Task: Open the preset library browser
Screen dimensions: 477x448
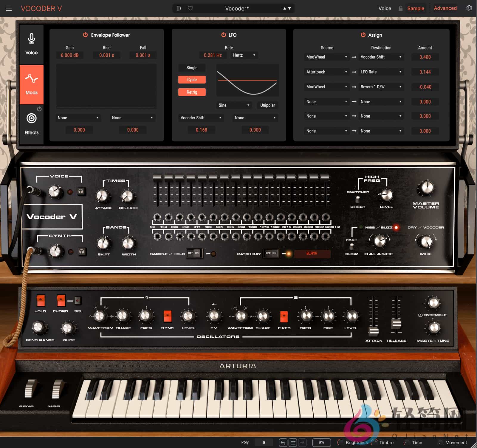Action: click(178, 8)
